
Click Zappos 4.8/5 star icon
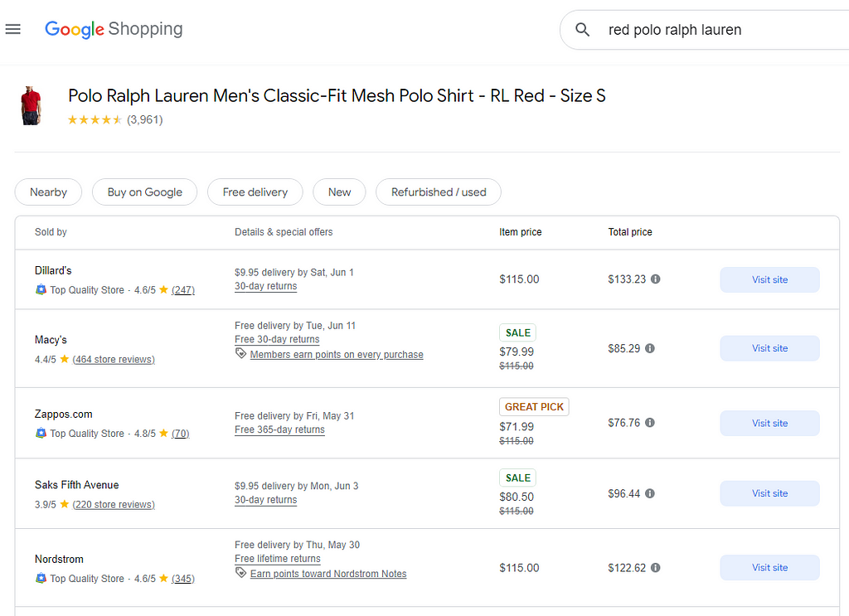tap(163, 433)
